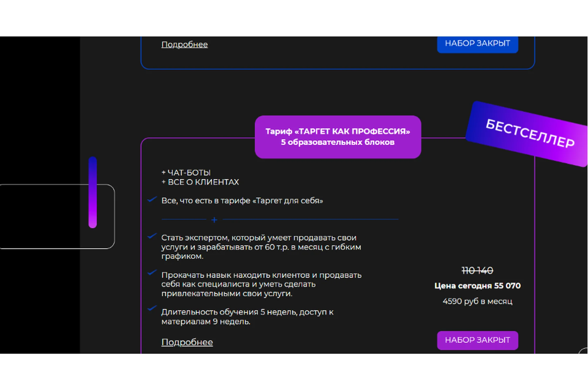Click the purple ТАРГЕТ КАК ПРОФЕССИЯ tariff header
The height and width of the screenshot is (392, 588).
(337, 137)
